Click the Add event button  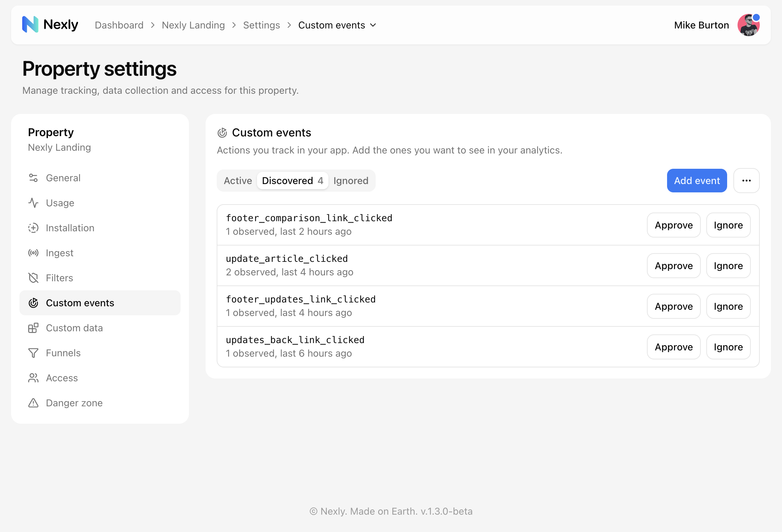point(697,181)
